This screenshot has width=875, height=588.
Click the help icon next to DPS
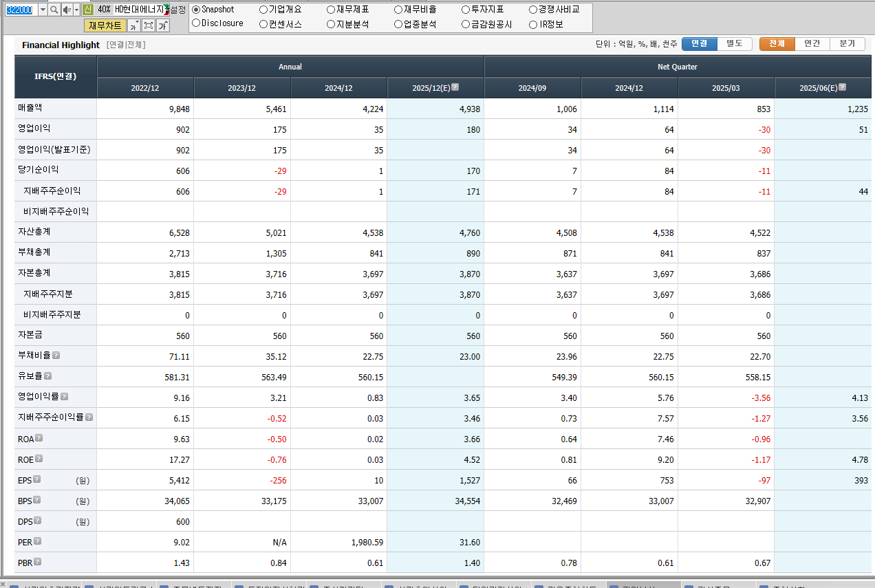coord(37,521)
